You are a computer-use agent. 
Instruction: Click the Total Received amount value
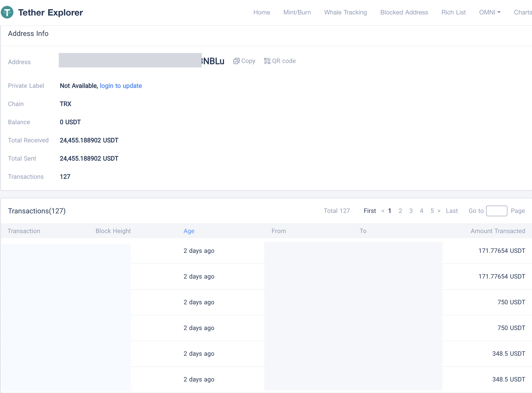pos(89,140)
